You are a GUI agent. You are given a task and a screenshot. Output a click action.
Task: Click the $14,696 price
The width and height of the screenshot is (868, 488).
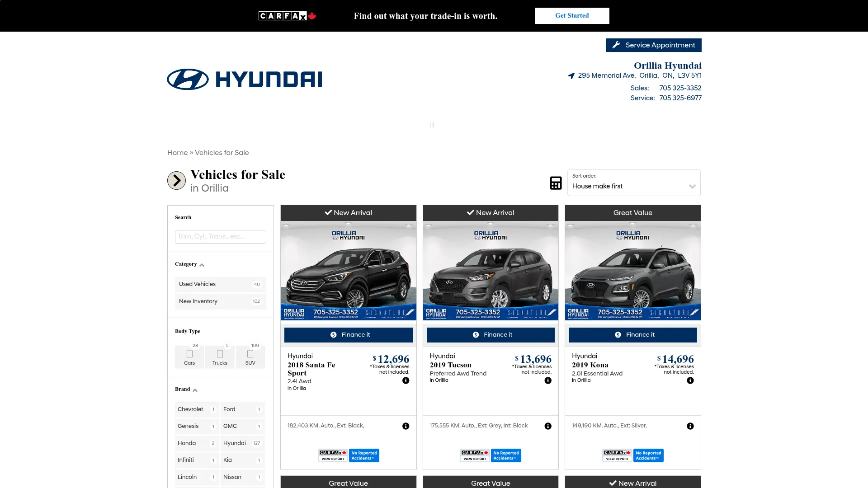click(x=676, y=359)
